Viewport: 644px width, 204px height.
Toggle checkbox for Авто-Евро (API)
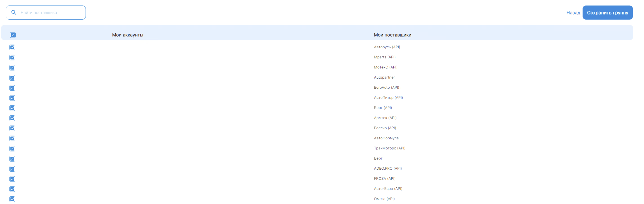pyautogui.click(x=12, y=189)
